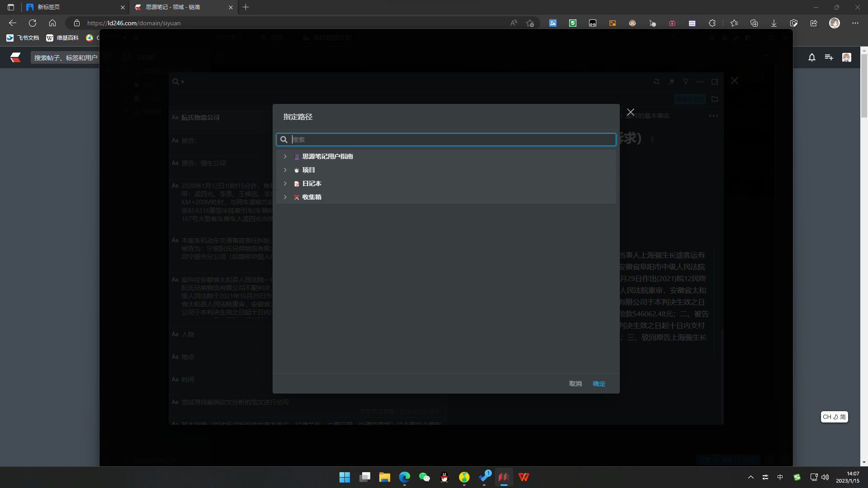Open a new browser tab
868x488 pixels.
[x=245, y=7]
